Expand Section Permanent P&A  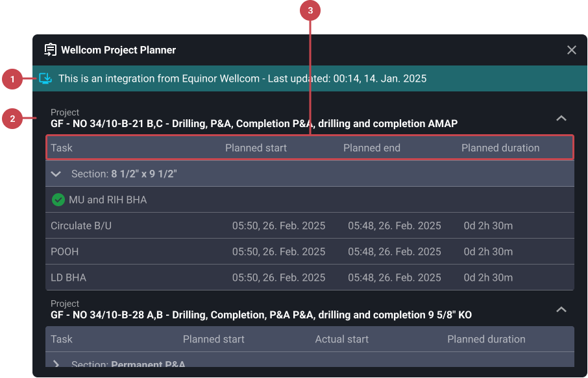[x=56, y=364]
